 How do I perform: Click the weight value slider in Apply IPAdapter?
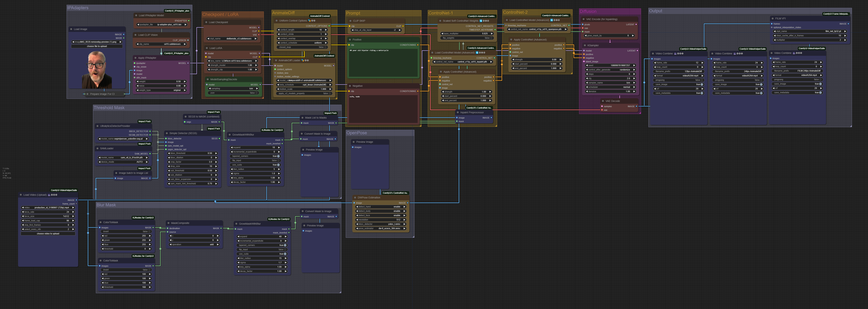pos(161,81)
